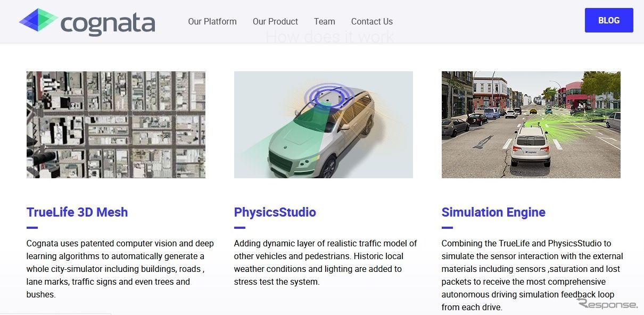Click the Response watermark logo
The width and height of the screenshot is (644, 315).
tap(607, 304)
